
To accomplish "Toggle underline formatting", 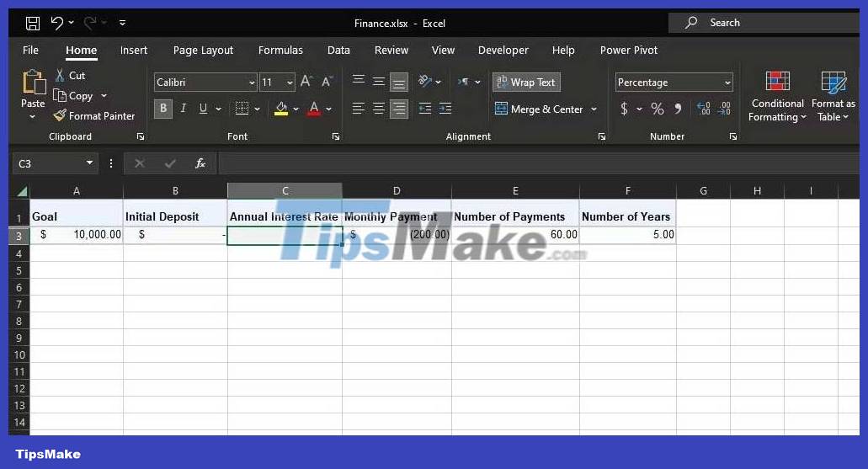I will pos(203,109).
